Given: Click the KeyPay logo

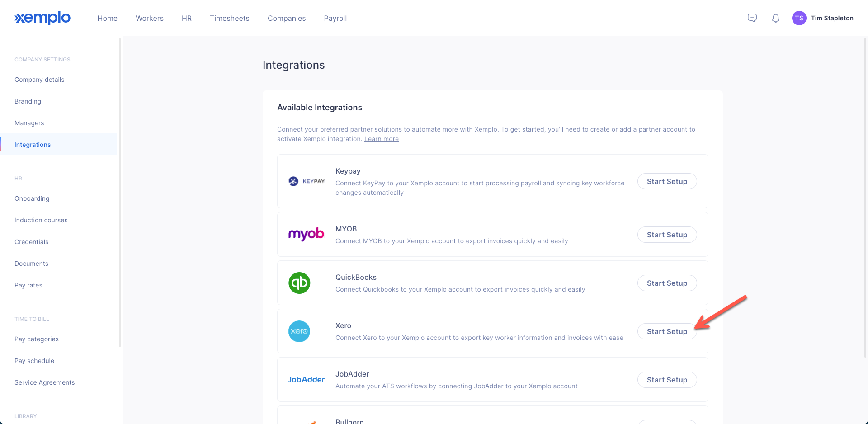Looking at the screenshot, I should (307, 181).
